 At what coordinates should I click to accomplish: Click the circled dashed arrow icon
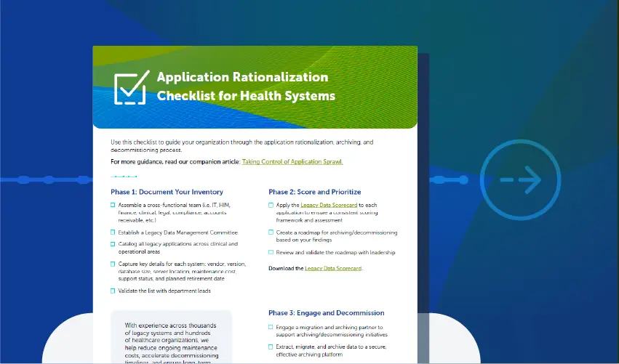pos(520,180)
